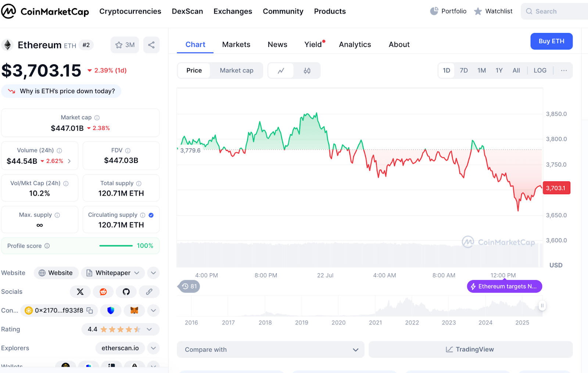Switch to the Markets tab
The image size is (588, 373).
coord(236,44)
